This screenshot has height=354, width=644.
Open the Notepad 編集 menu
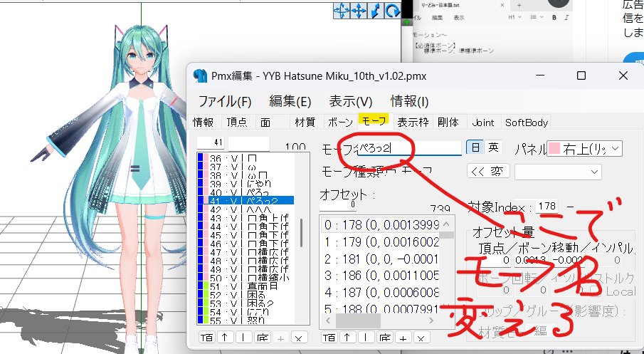point(438,18)
